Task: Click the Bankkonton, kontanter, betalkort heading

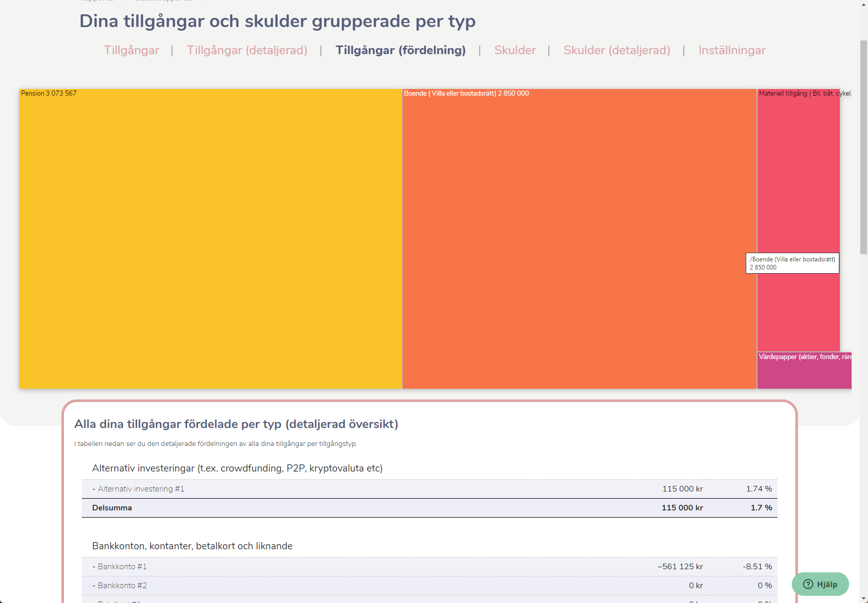Action: [192, 546]
